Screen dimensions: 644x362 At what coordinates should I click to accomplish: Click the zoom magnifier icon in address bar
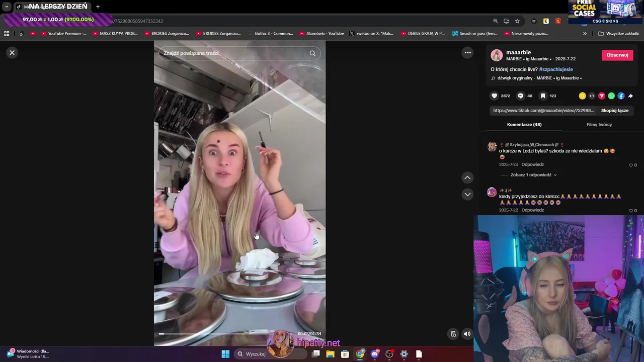pos(496,21)
